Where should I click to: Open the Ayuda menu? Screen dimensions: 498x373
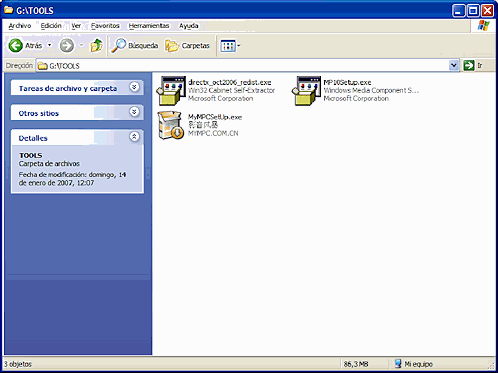[188, 26]
